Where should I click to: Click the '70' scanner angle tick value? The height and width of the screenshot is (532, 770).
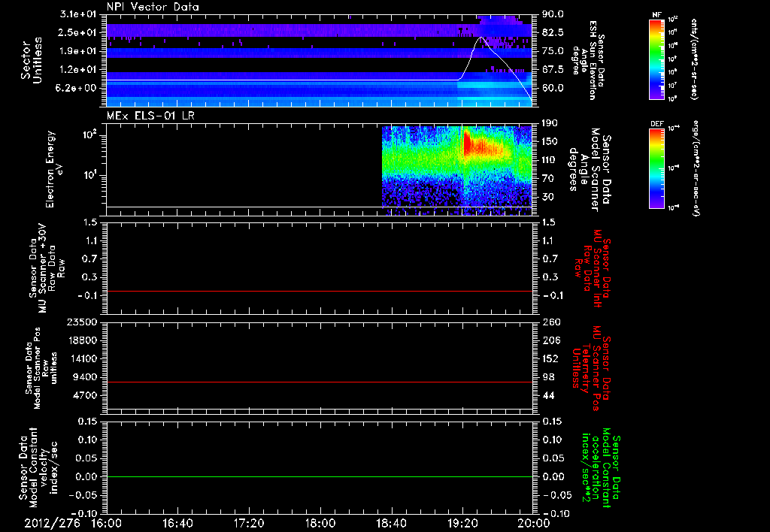548,179
